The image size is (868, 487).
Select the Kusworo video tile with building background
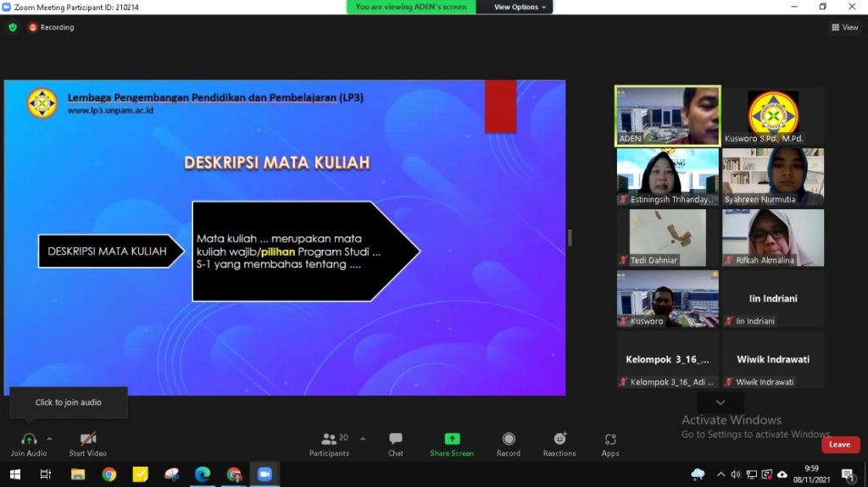pyautogui.click(x=668, y=298)
